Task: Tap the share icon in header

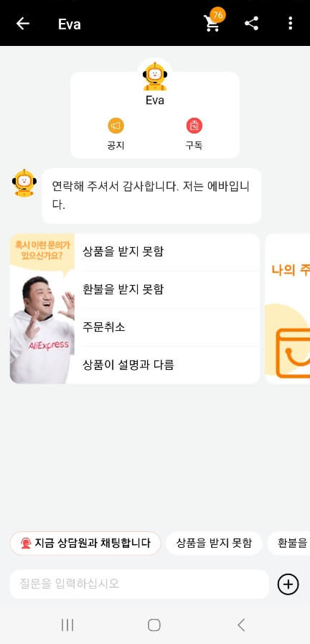Action: 252,24
